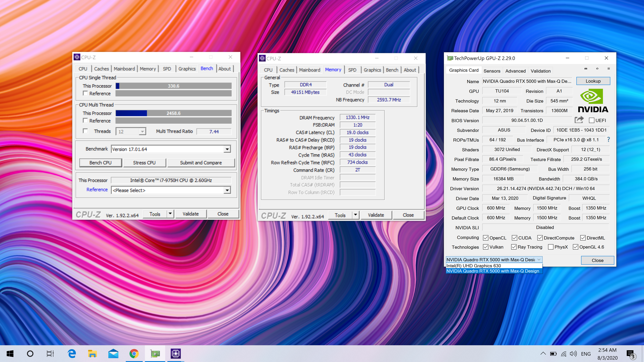Toggle the PhysX checkbox
The width and height of the screenshot is (644, 362).
pyautogui.click(x=550, y=247)
